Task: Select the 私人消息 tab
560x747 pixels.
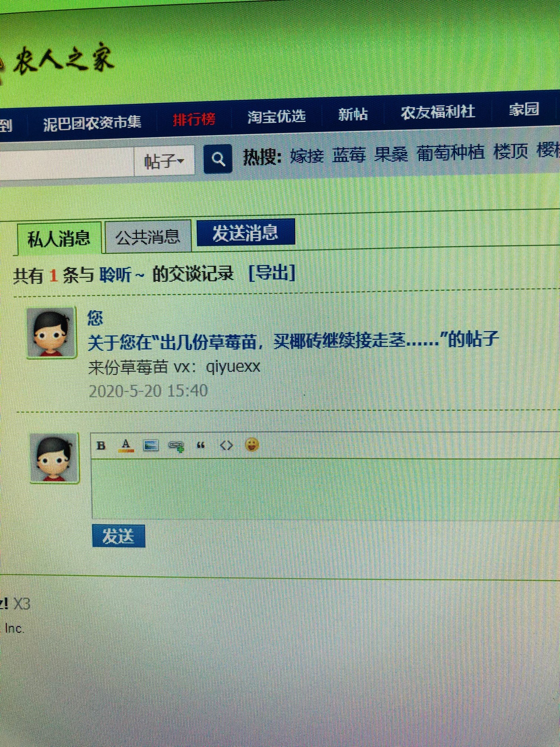Action: click(59, 239)
